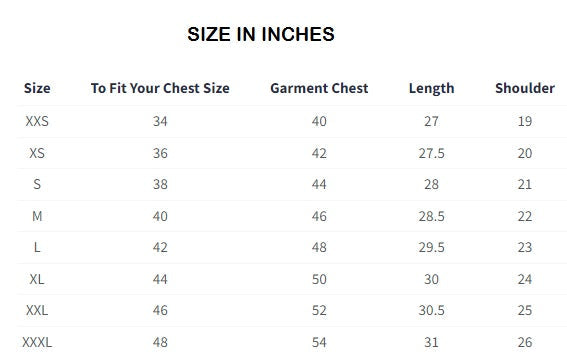
Task: Click the XS size label
Action: 37,153
